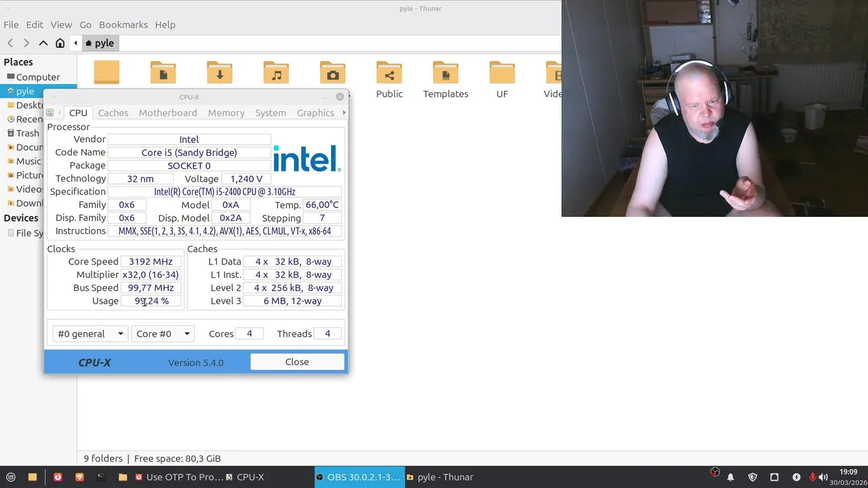Click red microphone tray icon

pyautogui.click(x=812, y=477)
